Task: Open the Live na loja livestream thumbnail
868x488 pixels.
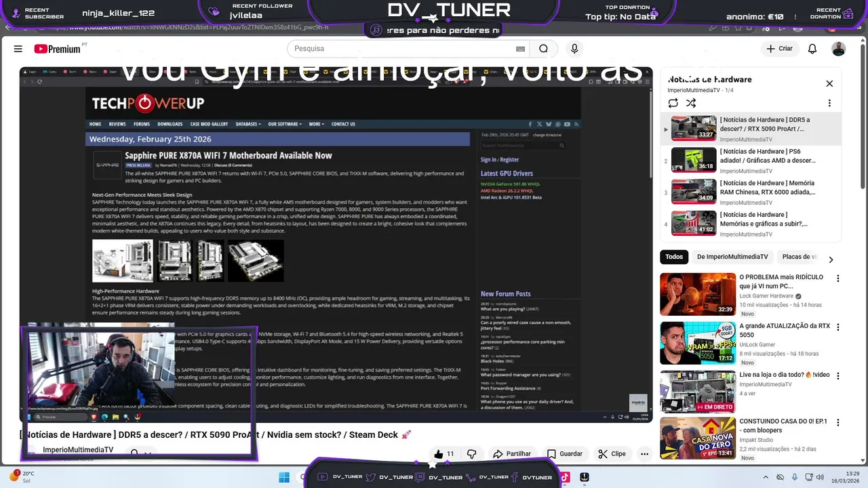Action: 698,392
